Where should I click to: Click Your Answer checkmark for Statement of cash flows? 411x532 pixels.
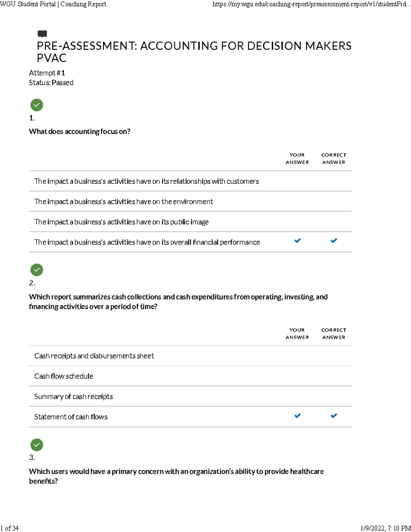pos(297,416)
